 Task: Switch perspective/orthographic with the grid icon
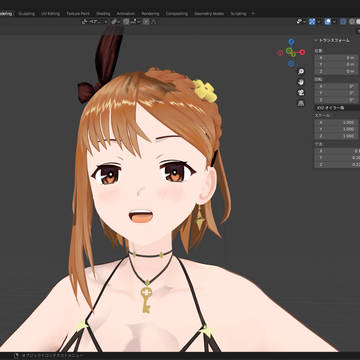pyautogui.click(x=301, y=103)
